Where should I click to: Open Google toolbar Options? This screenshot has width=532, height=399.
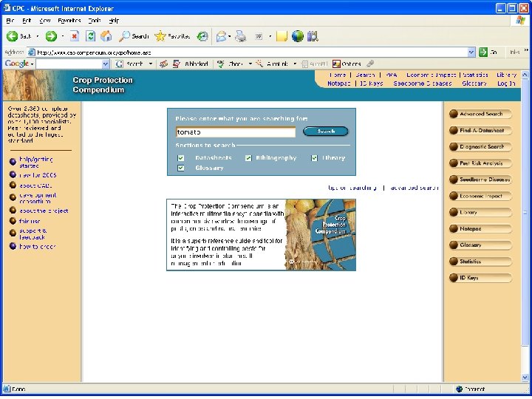347,64
